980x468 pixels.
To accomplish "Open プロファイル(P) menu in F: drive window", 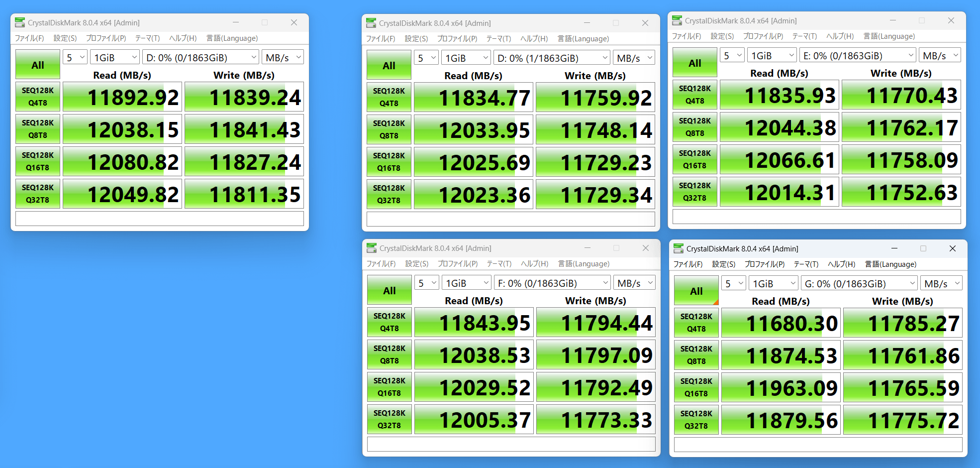I will tap(457, 263).
